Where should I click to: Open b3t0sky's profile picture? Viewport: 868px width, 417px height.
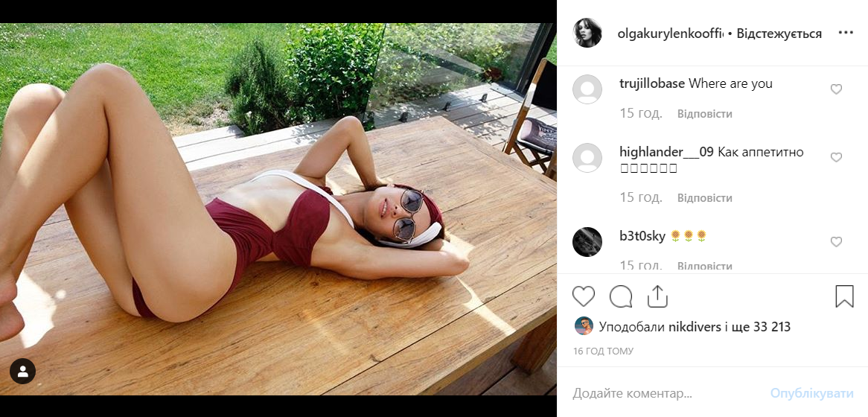click(587, 242)
